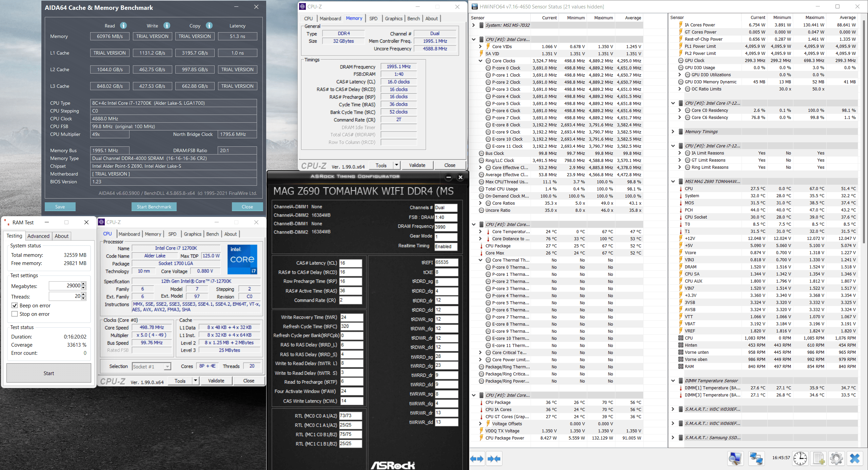Click the Intel Core i7 logo in CPU-Z
Image resolution: width=868 pixels, height=470 pixels.
pyautogui.click(x=242, y=259)
